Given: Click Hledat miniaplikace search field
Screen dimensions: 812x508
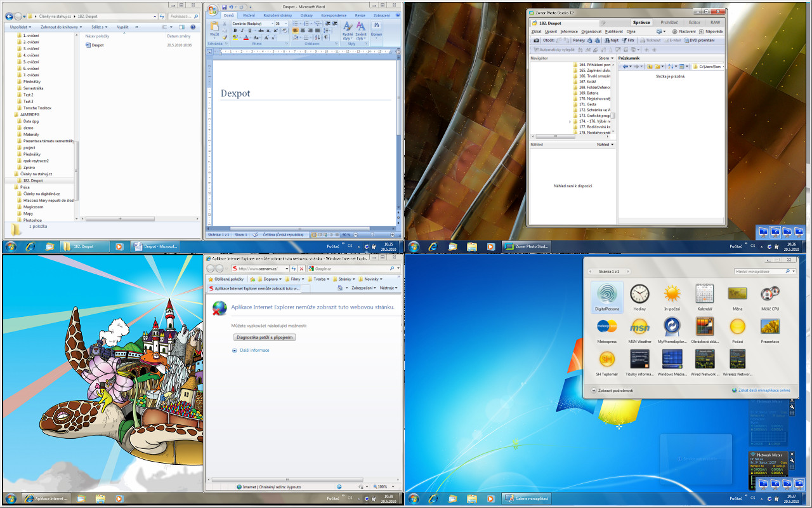Looking at the screenshot, I should (x=764, y=271).
